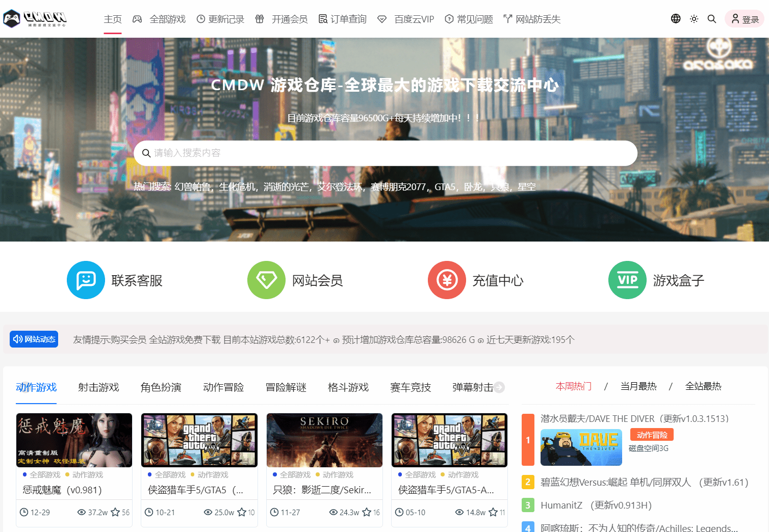Open the 全部游戏 menu item
Screen dimensions: 769x532
pyautogui.click(x=159, y=19)
